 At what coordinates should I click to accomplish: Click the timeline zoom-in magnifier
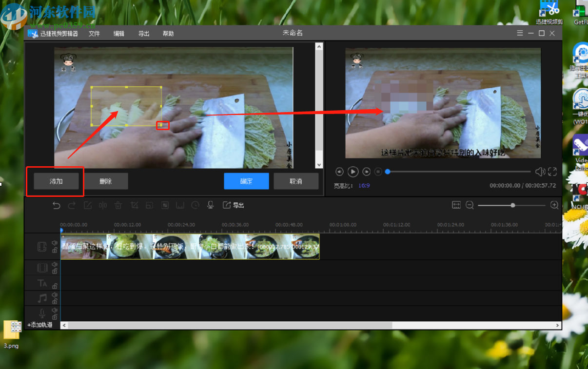[554, 205]
